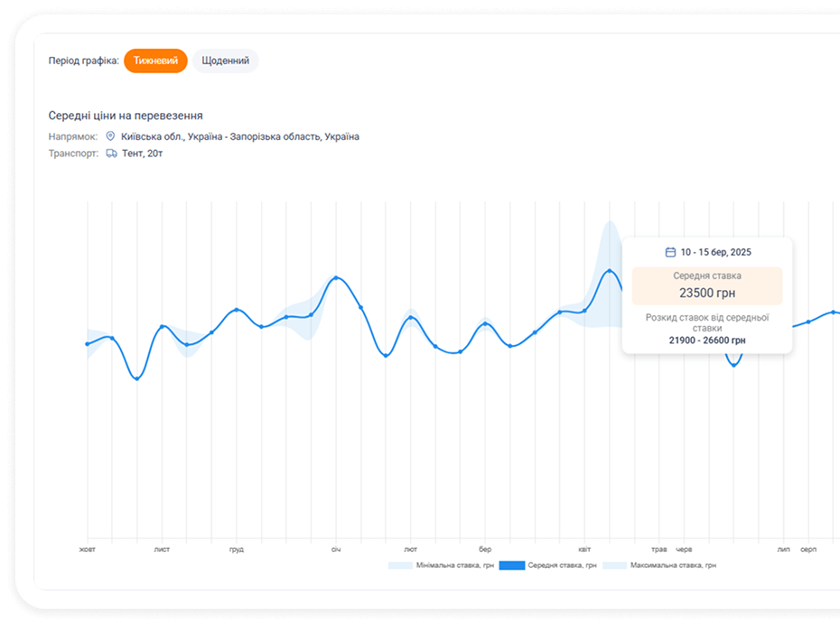Click the data point above бер
This screenshot has height=625, width=840.
coord(485,323)
